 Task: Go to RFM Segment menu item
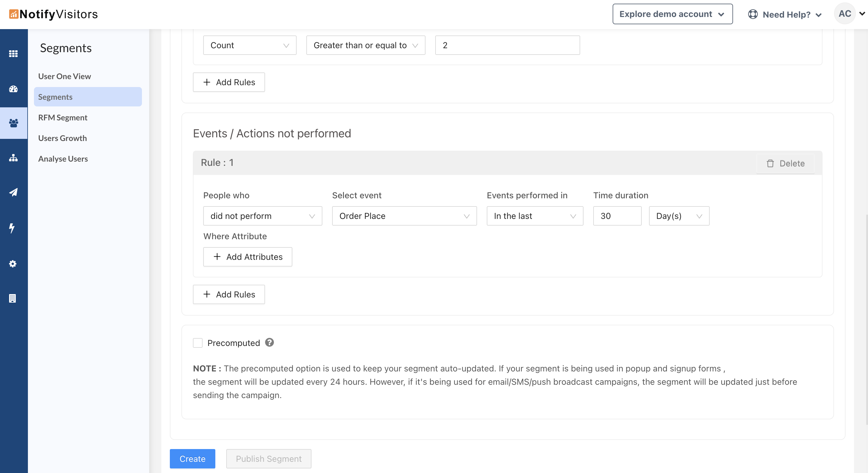(63, 118)
